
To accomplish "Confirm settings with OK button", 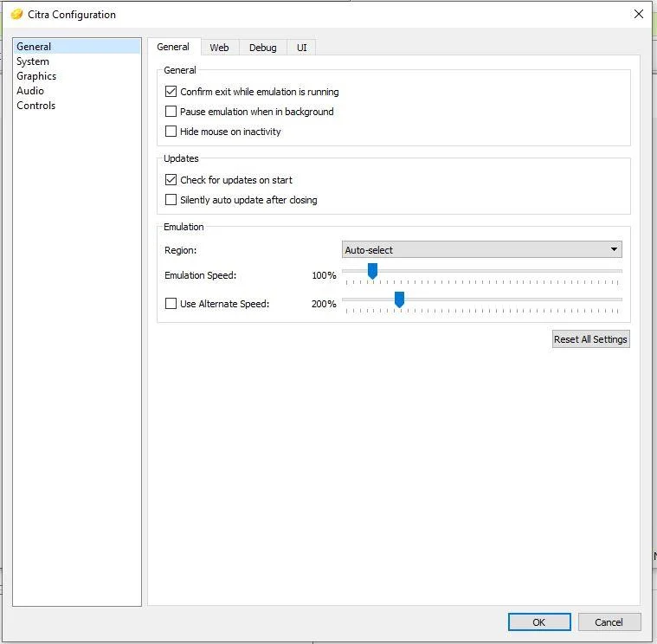I will click(539, 621).
